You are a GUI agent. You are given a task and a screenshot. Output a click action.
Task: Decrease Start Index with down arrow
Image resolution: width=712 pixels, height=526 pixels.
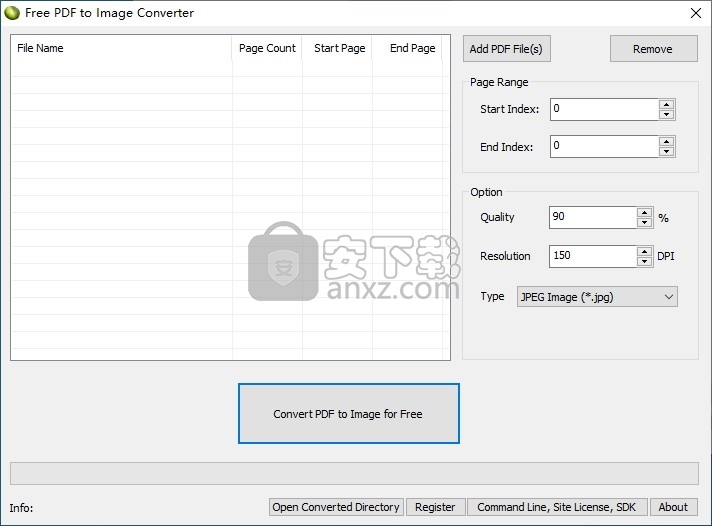[x=667, y=114]
